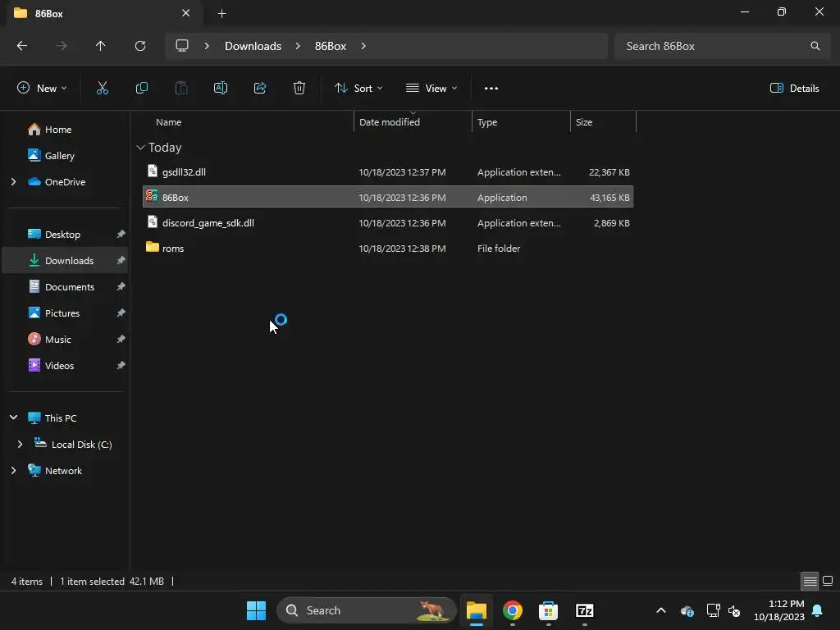This screenshot has height=630, width=840.
Task: Open notifications bell icon
Action: (x=818, y=610)
